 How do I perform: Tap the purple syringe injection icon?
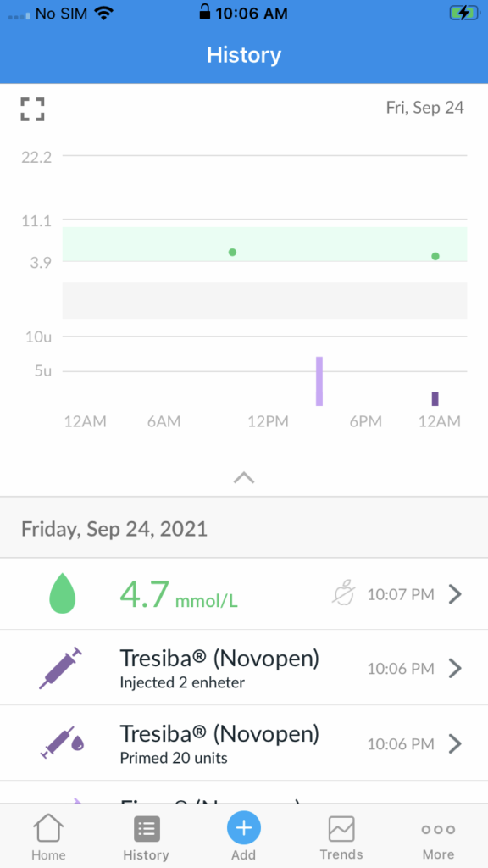click(61, 668)
